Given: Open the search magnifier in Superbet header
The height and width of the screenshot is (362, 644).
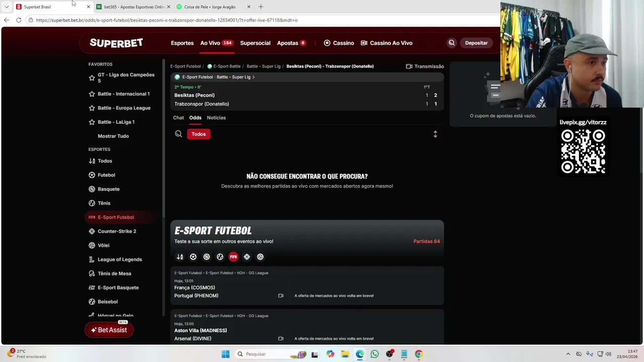Looking at the screenshot, I should [x=451, y=43].
